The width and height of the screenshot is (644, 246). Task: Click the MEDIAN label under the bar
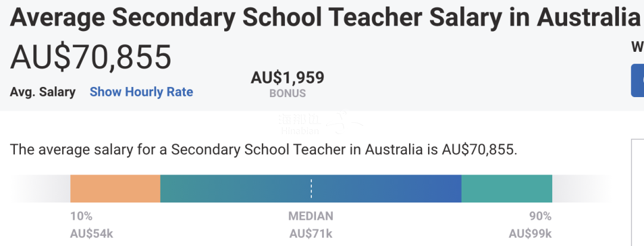click(x=311, y=216)
